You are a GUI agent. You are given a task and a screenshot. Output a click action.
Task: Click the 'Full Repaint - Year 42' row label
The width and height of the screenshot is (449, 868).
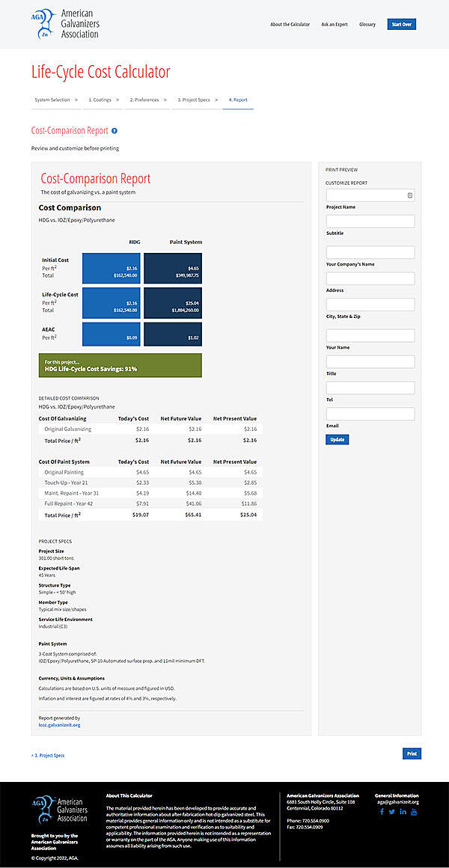69,503
